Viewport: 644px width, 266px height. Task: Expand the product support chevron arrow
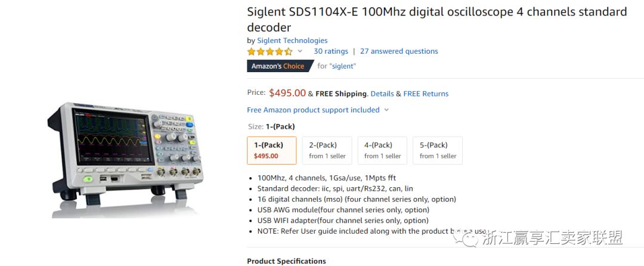[x=386, y=110]
